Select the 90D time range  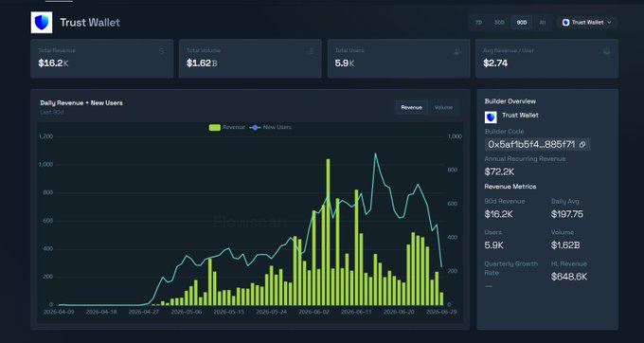[x=522, y=23]
